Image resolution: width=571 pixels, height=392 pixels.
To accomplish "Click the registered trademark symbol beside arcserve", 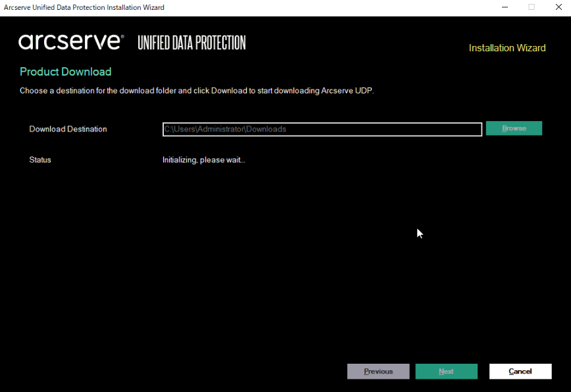I will pyautogui.click(x=121, y=36).
